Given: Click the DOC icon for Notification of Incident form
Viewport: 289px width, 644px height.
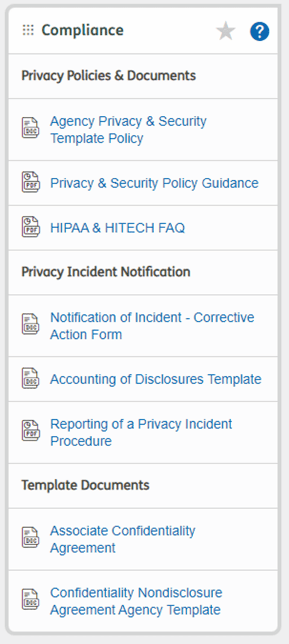Looking at the screenshot, I should tap(30, 324).
